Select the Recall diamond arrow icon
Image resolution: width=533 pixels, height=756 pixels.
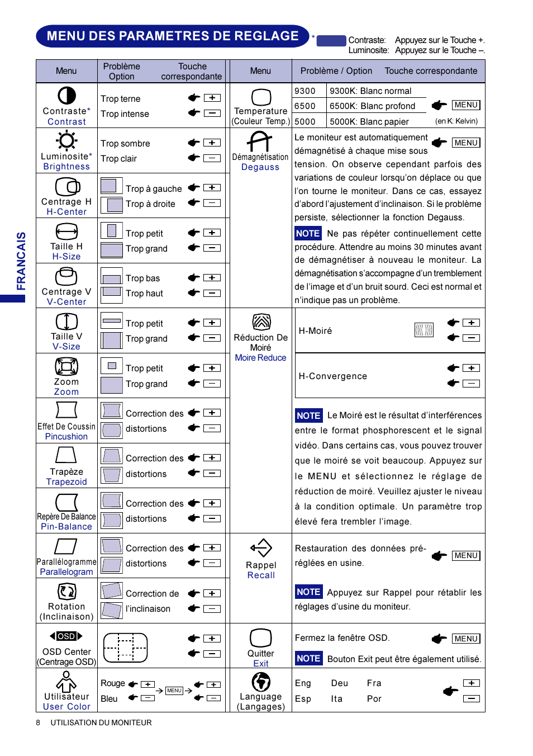[x=261, y=548]
